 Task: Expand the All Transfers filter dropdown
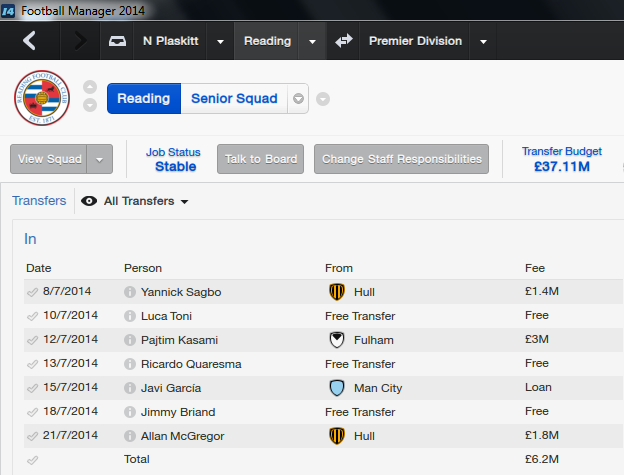[184, 201]
